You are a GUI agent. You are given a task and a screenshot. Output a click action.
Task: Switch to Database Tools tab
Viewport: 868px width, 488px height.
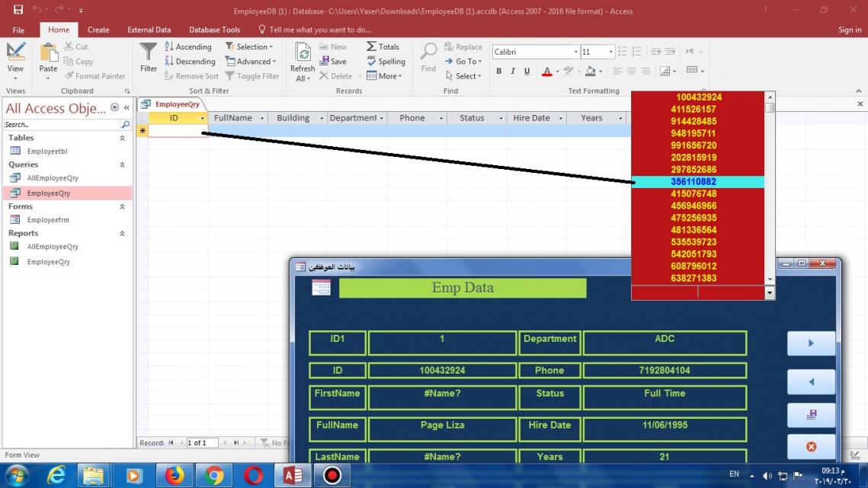214,30
